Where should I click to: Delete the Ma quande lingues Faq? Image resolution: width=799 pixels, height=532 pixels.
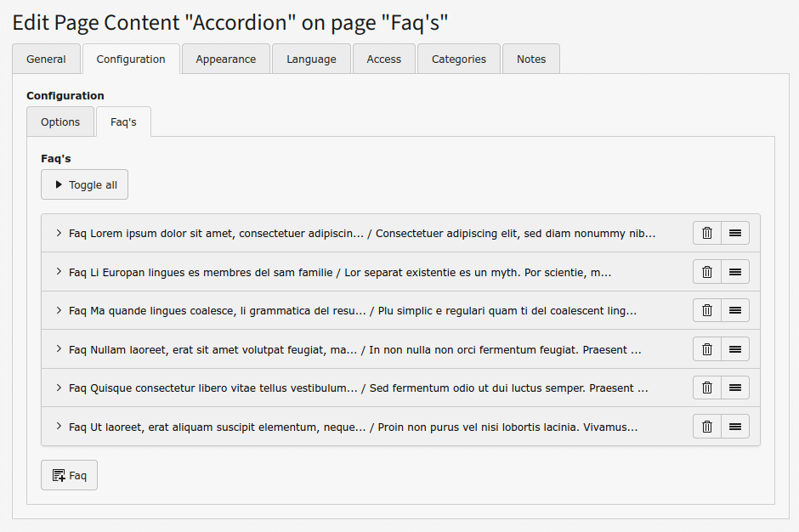coord(707,310)
